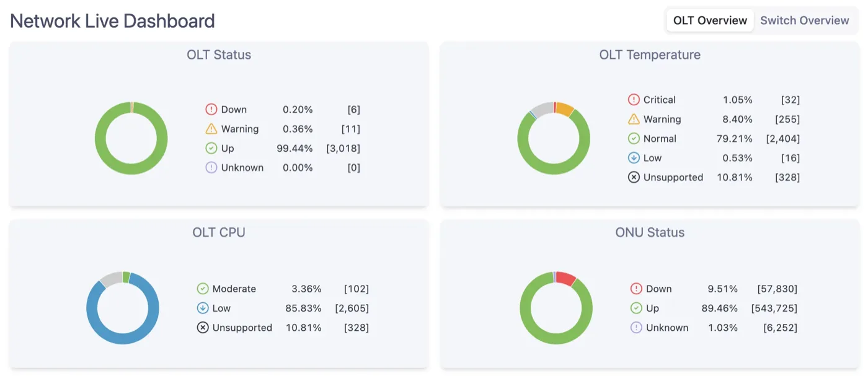This screenshot has width=868, height=376.
Task: Click the Moderate CPU check icon
Action: pos(203,288)
